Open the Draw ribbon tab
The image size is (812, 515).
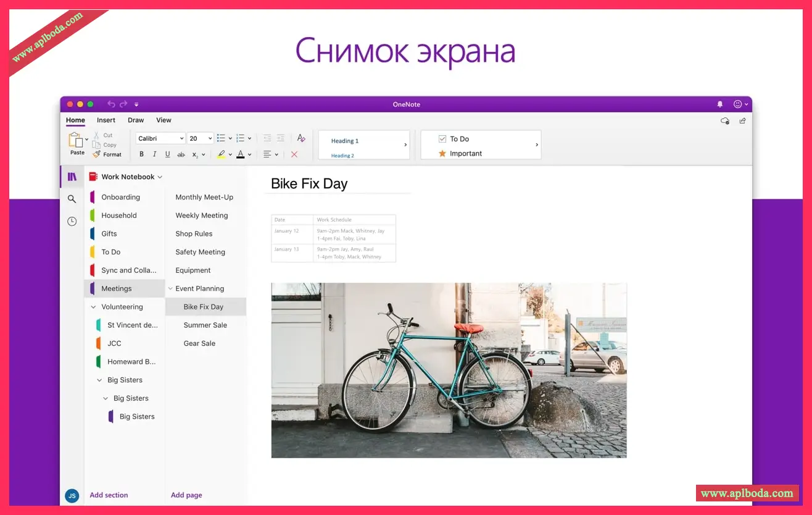coord(136,120)
